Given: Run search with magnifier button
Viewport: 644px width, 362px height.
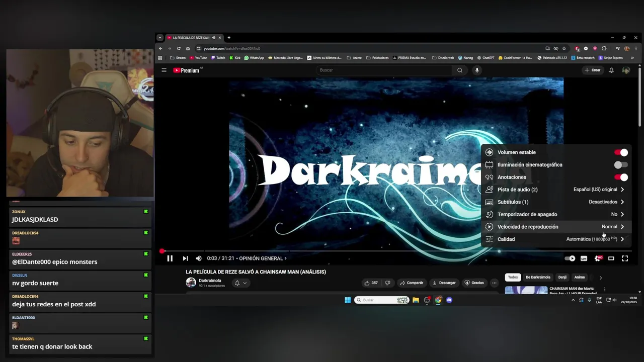Looking at the screenshot, I should (x=459, y=70).
